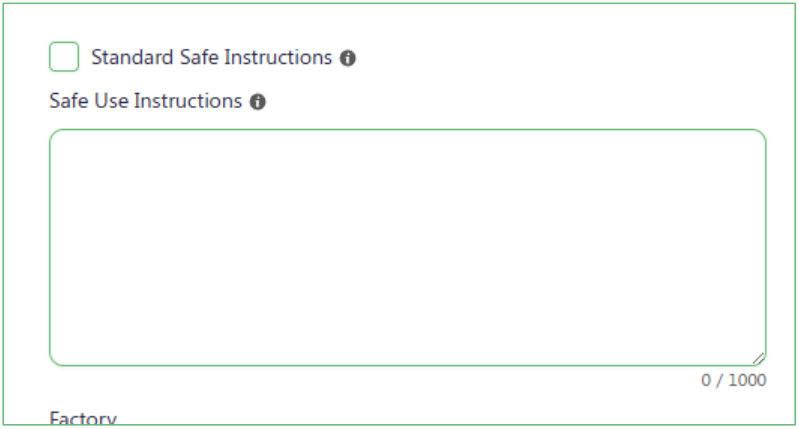Click inside the Safe Use Instructions text area
Image resolution: width=799 pixels, height=429 pixels.
coord(408,248)
